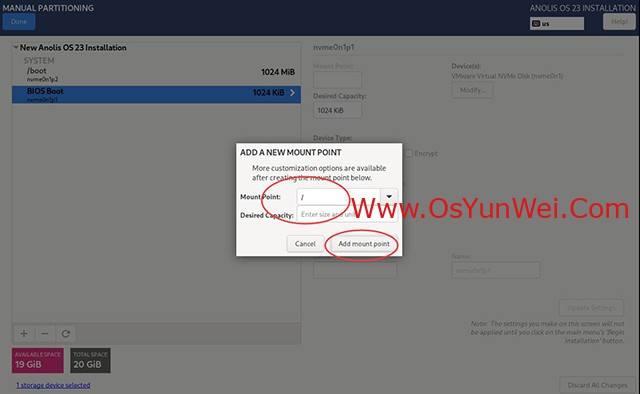
Task: Toggle the Encrypt checkbox
Action: (x=409, y=154)
